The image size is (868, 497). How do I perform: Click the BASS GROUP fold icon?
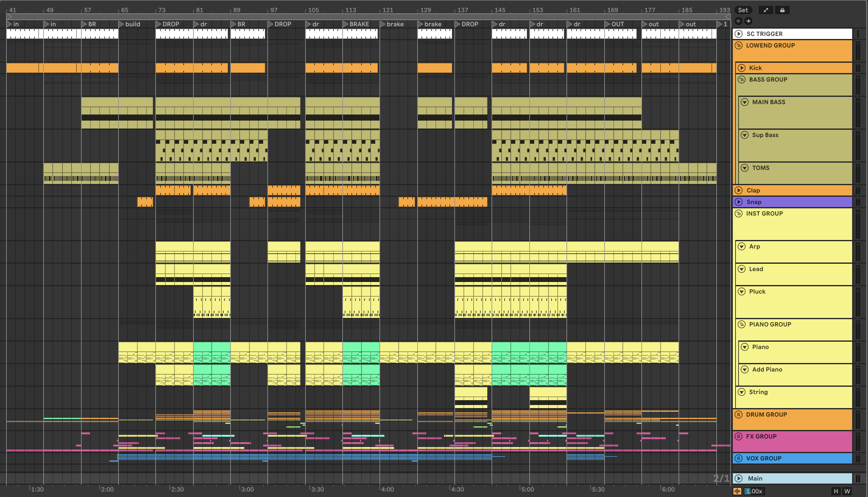(x=742, y=79)
